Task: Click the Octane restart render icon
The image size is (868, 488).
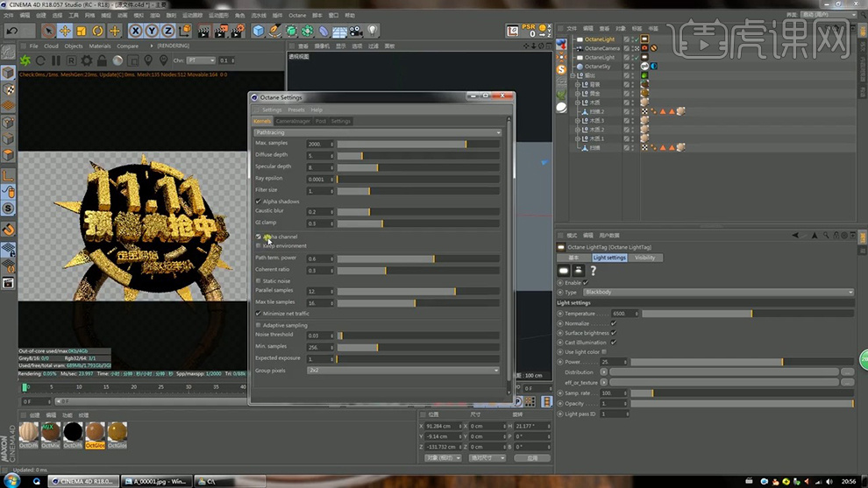Action: (x=40, y=60)
